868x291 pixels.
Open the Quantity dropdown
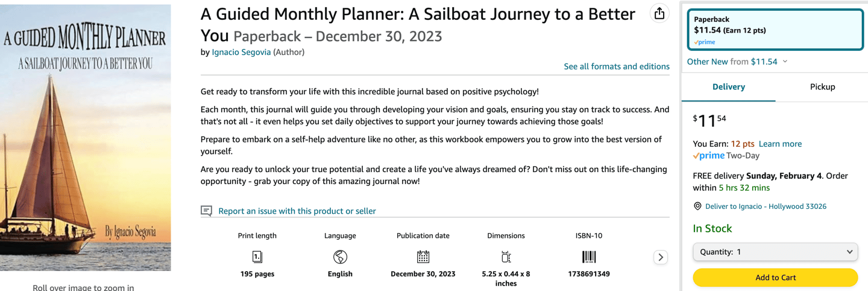point(775,252)
